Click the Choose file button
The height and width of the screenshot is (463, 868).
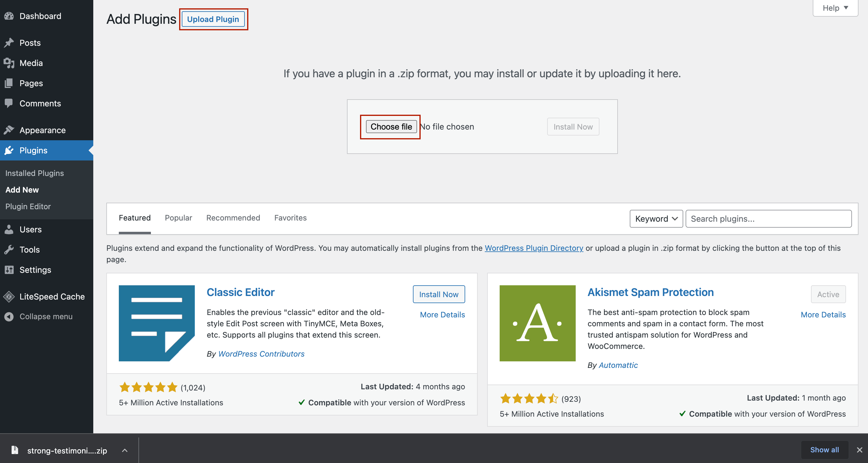click(391, 127)
